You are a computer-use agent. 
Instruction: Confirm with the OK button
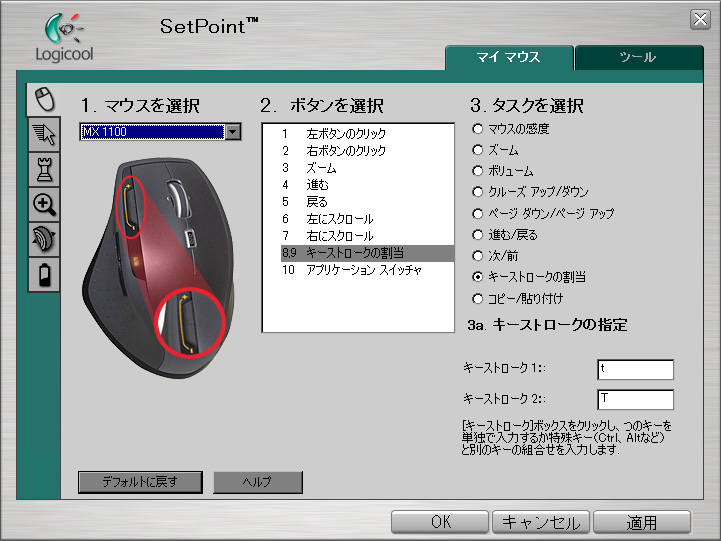pos(440,522)
